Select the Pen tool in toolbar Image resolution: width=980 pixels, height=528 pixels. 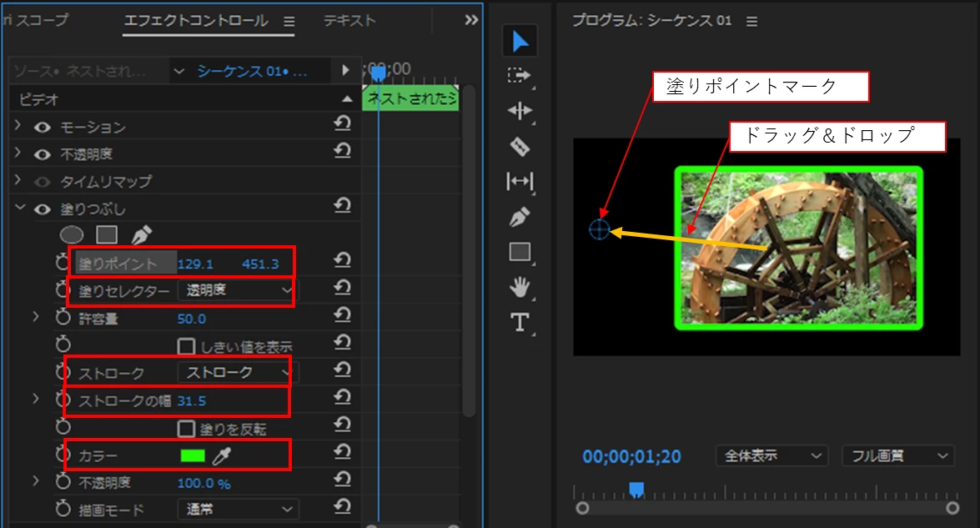[x=520, y=217]
